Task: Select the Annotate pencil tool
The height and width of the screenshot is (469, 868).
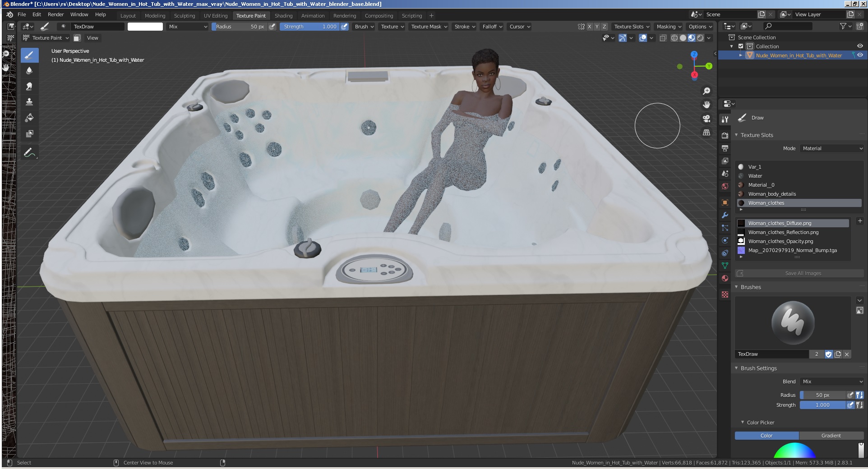Action: [x=29, y=153]
